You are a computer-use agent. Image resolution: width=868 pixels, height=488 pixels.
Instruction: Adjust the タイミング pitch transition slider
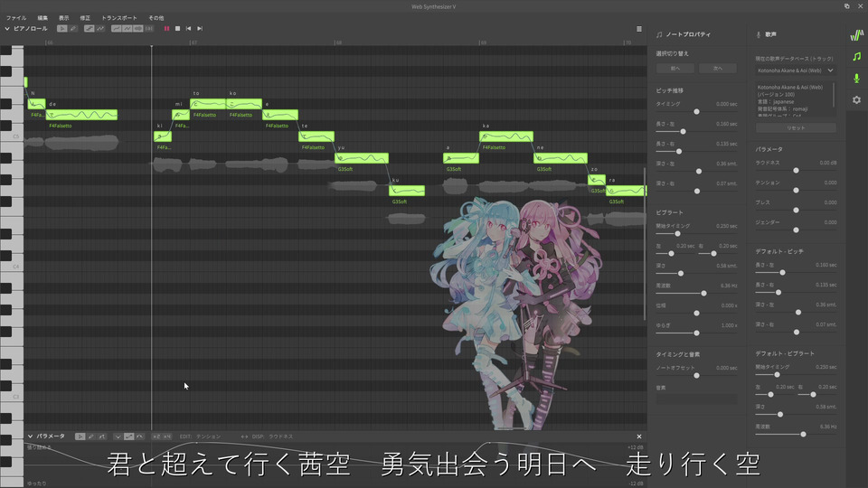tap(696, 112)
